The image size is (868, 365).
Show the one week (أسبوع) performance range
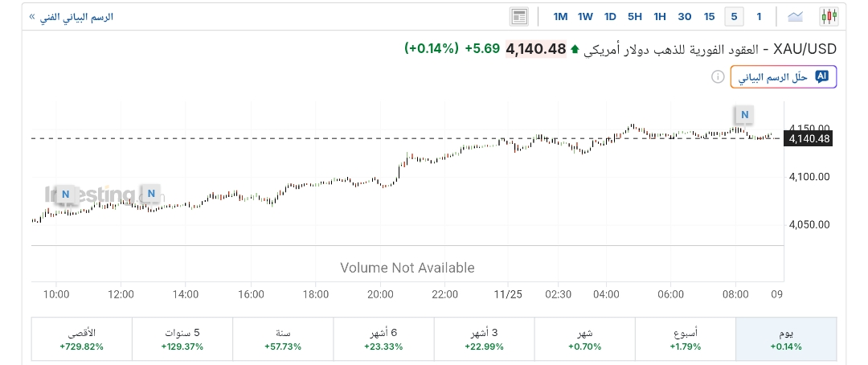point(684,338)
